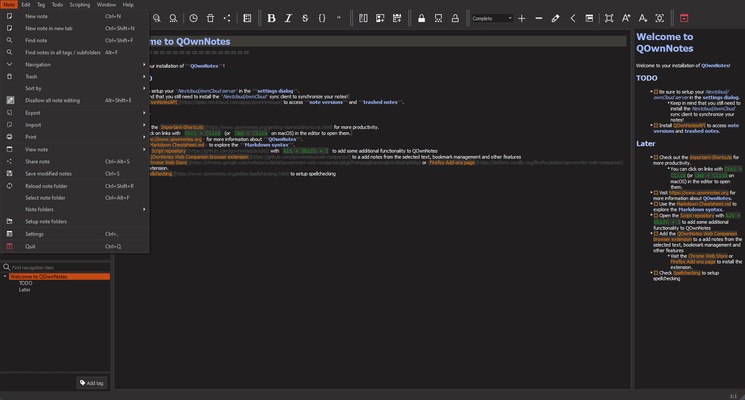Open the Completo workspace dropdown
This screenshot has height=400, width=745.
492,18
